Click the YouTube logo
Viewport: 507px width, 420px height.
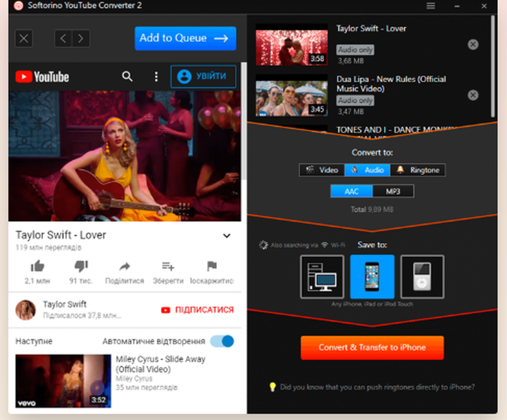[x=43, y=77]
